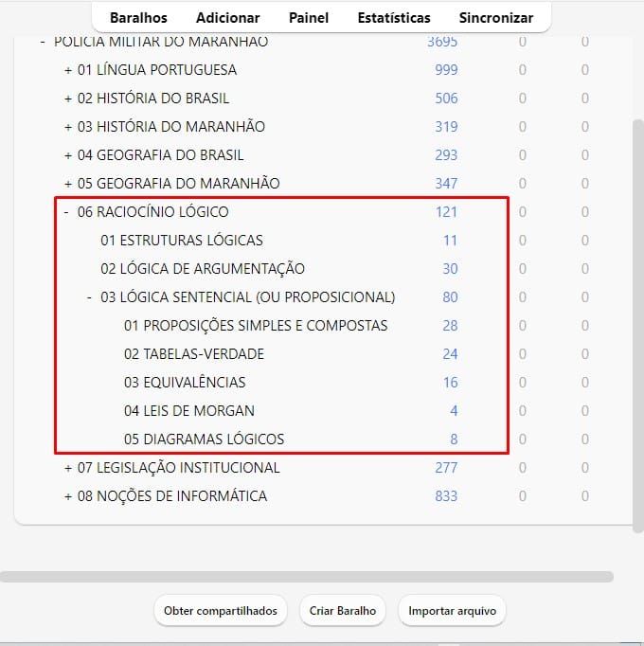Click the 4 count for LEIS DE MORGAN
Viewport: 644px width, 646px height.
(454, 411)
